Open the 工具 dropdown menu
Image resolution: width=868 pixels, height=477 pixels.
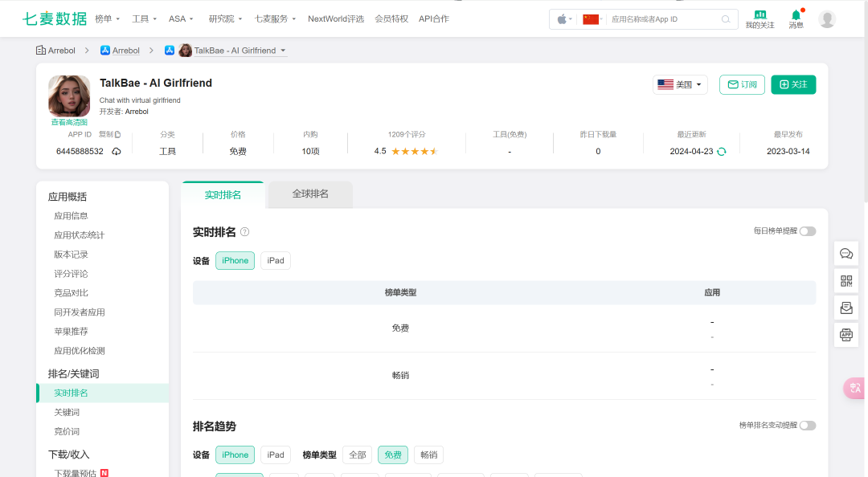pos(144,18)
